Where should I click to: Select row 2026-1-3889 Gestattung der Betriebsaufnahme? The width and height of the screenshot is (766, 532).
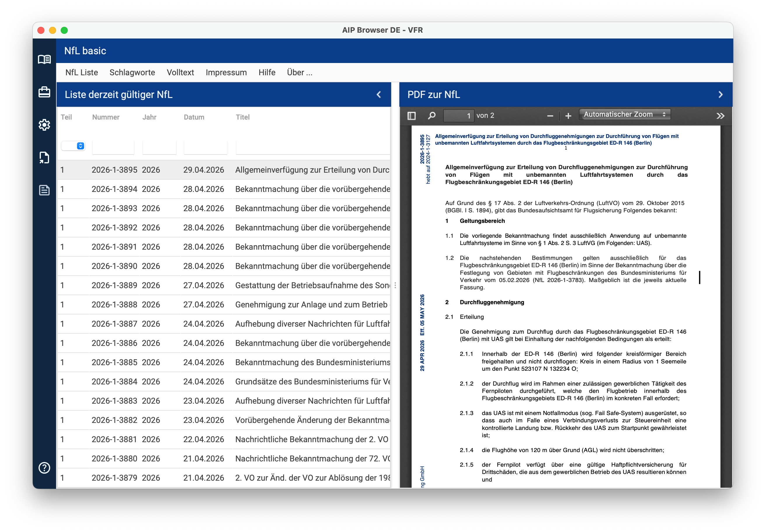click(x=224, y=286)
